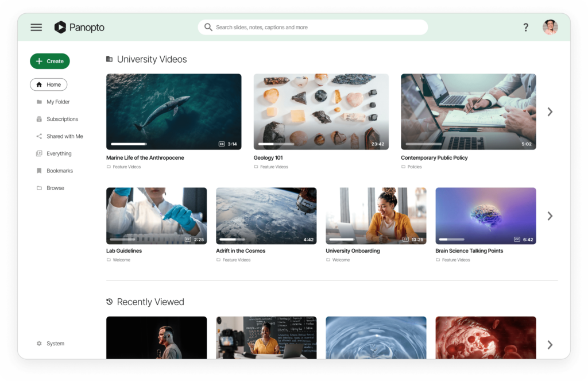
Task: Click the progress bar on Geology 101
Action: [x=276, y=144]
